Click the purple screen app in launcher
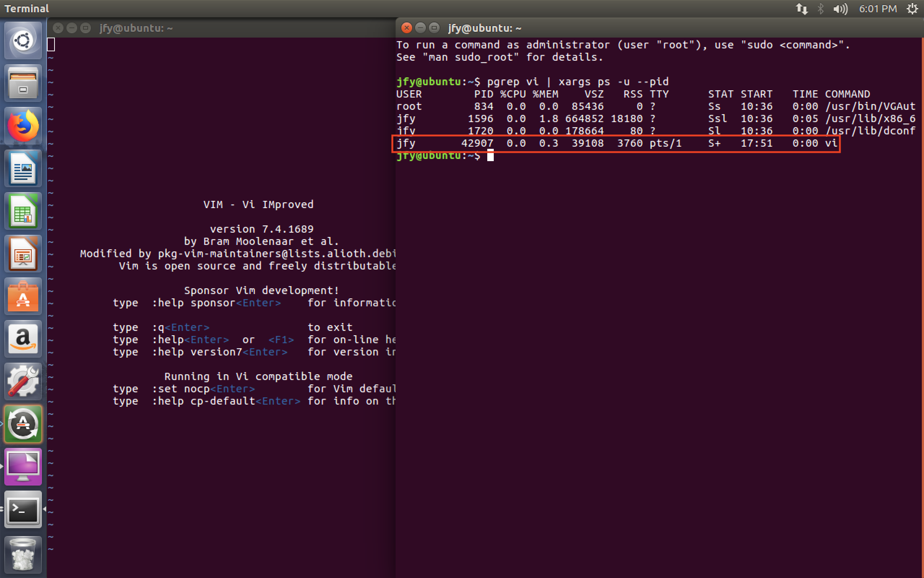 pos(23,467)
